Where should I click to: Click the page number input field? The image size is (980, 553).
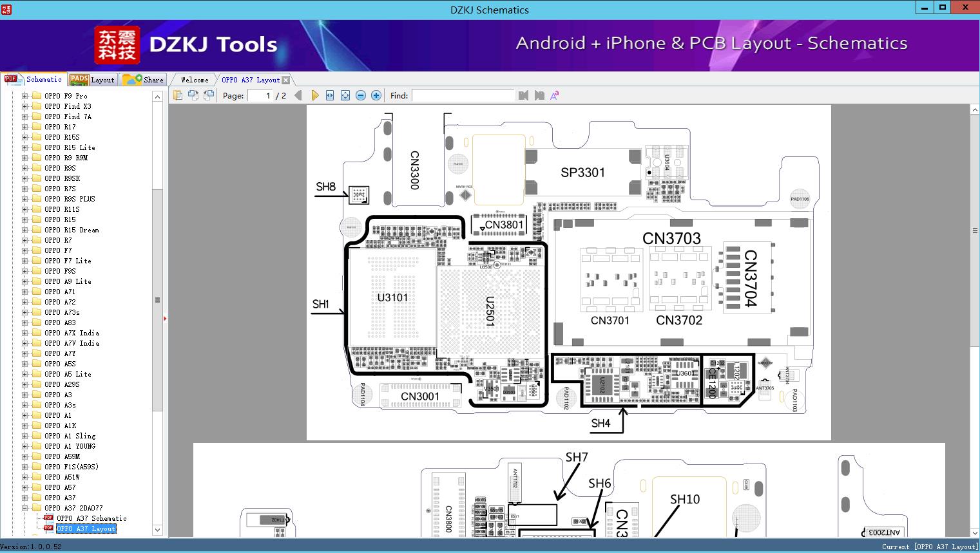pos(260,95)
